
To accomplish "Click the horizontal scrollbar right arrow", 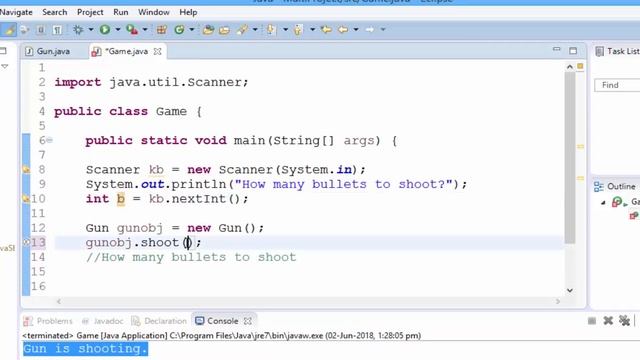I will click(558, 302).
